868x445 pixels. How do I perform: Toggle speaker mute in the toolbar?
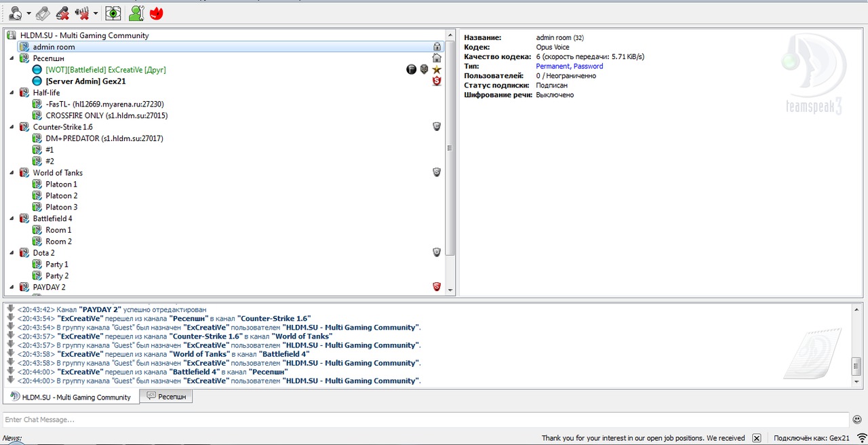(83, 13)
